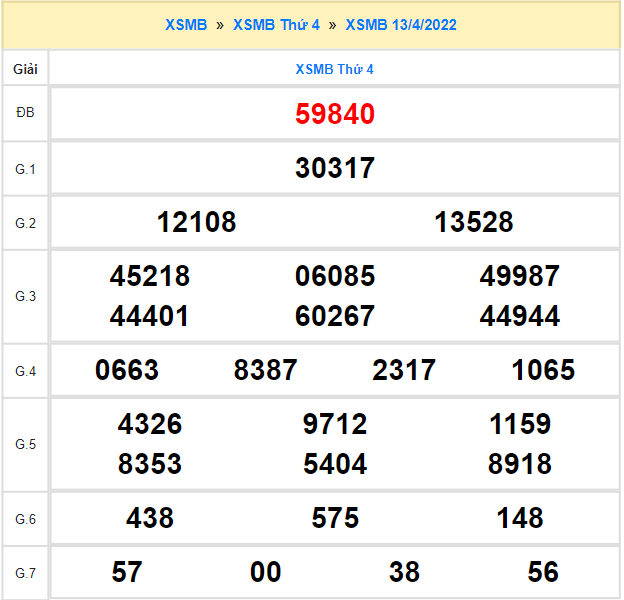Screen dimensions: 624x600
Task: Open the XSMB Thứ 4 breadcrumb link
Action: coord(276,24)
